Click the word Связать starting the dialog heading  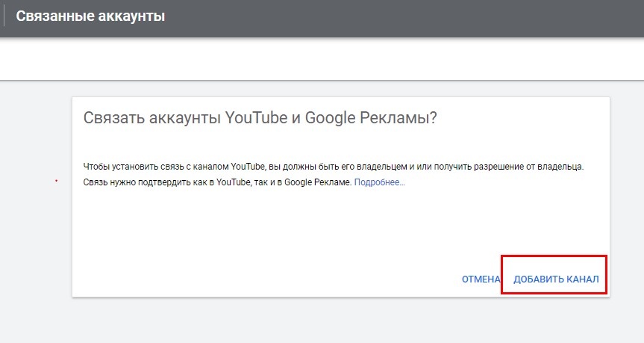click(x=114, y=117)
